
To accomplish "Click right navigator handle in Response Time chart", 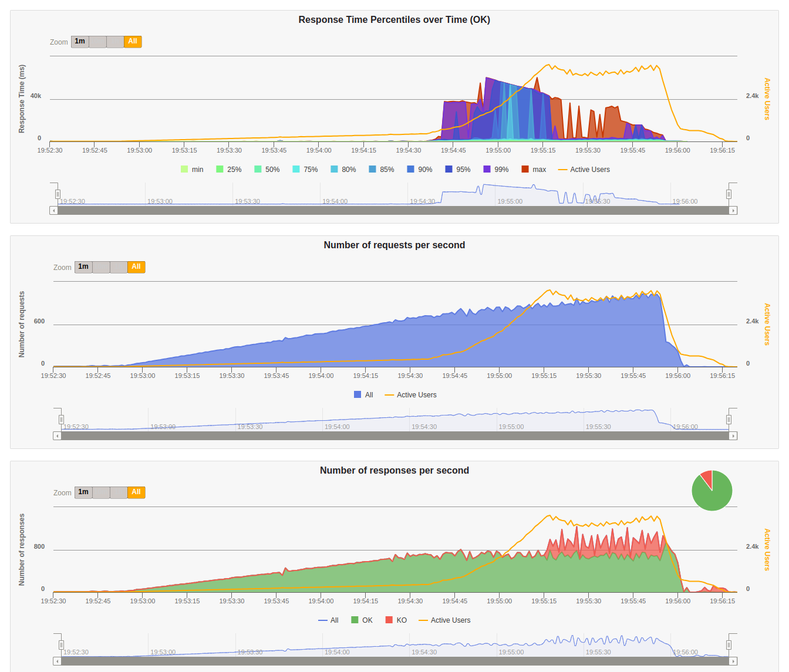I will 729,194.
